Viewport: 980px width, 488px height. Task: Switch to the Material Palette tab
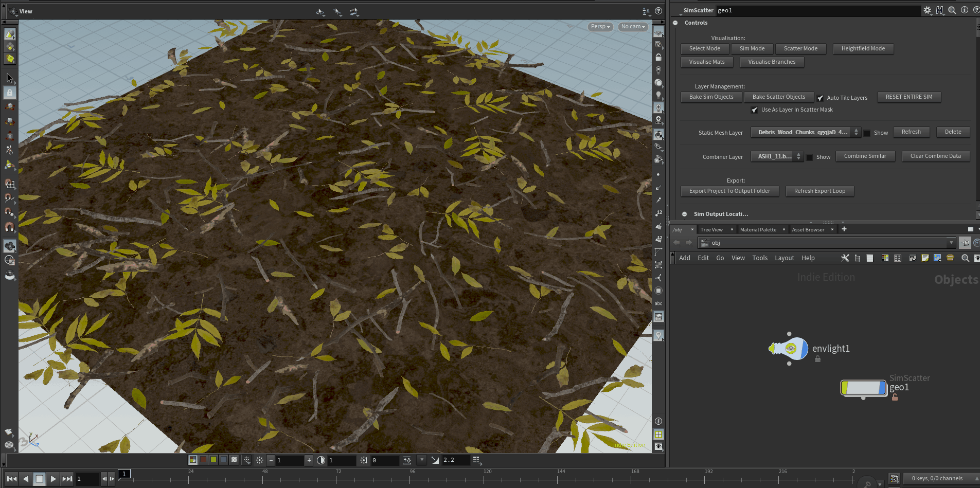click(x=758, y=229)
